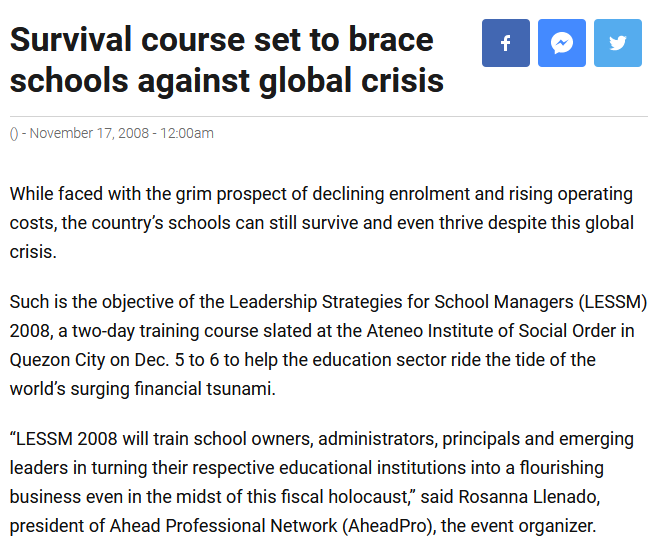Click 'Leadership Strategies for School Managers' text
The width and height of the screenshot is (655, 549).
[401, 302]
